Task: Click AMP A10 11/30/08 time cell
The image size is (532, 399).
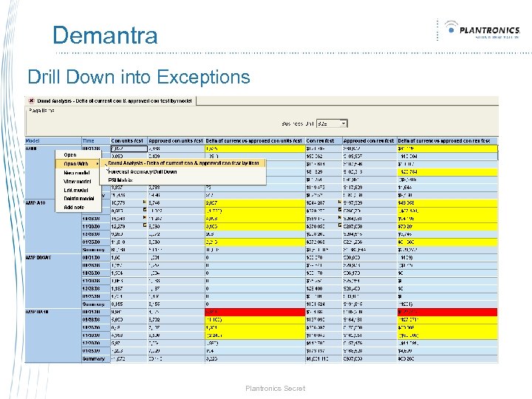Action: [96, 226]
